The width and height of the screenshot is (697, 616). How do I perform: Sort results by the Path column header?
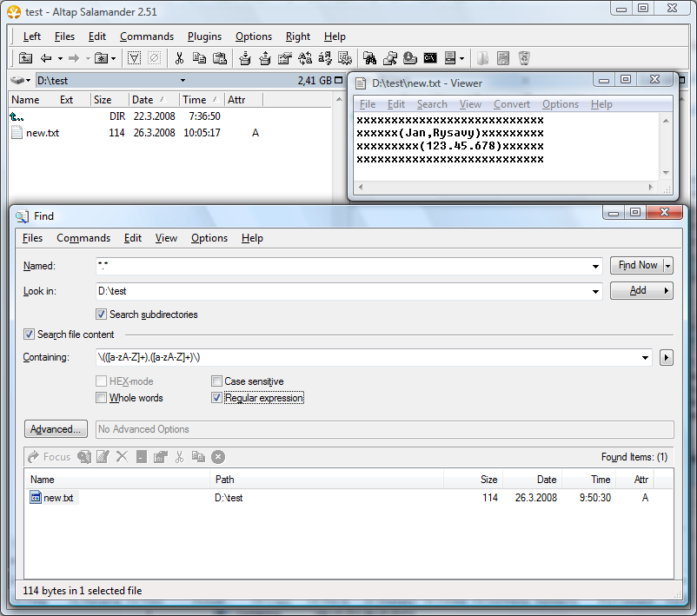[x=326, y=480]
